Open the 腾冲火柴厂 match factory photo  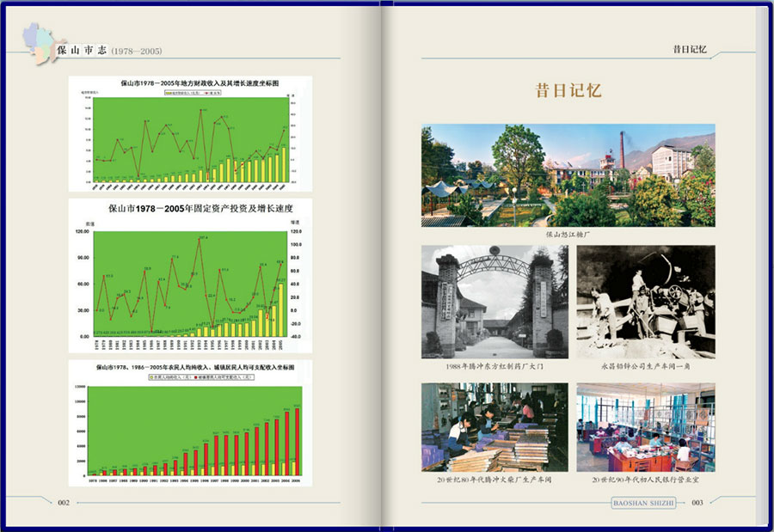(494, 427)
